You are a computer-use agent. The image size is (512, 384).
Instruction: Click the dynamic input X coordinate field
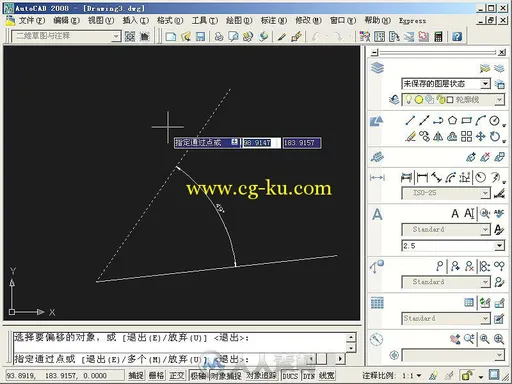(x=261, y=143)
